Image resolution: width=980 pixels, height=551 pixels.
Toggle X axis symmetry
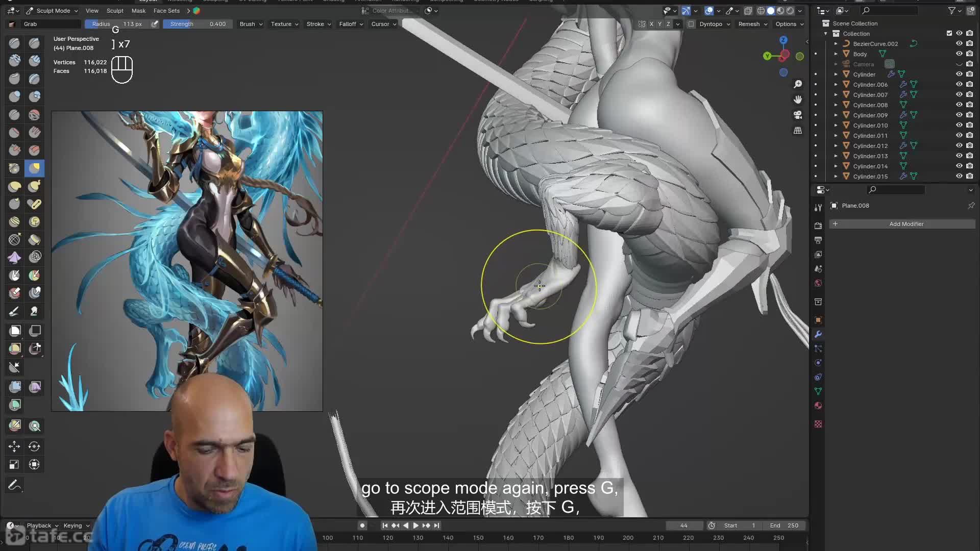tap(651, 24)
